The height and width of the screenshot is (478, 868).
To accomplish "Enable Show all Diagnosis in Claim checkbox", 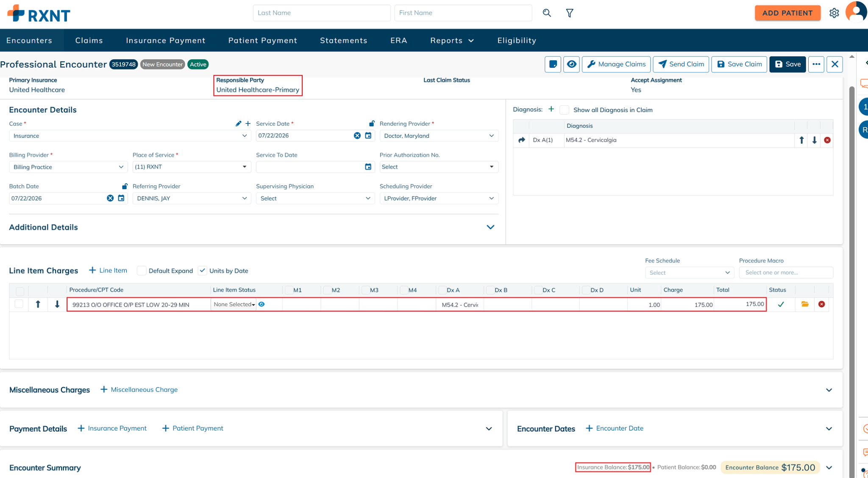I will pos(564,110).
